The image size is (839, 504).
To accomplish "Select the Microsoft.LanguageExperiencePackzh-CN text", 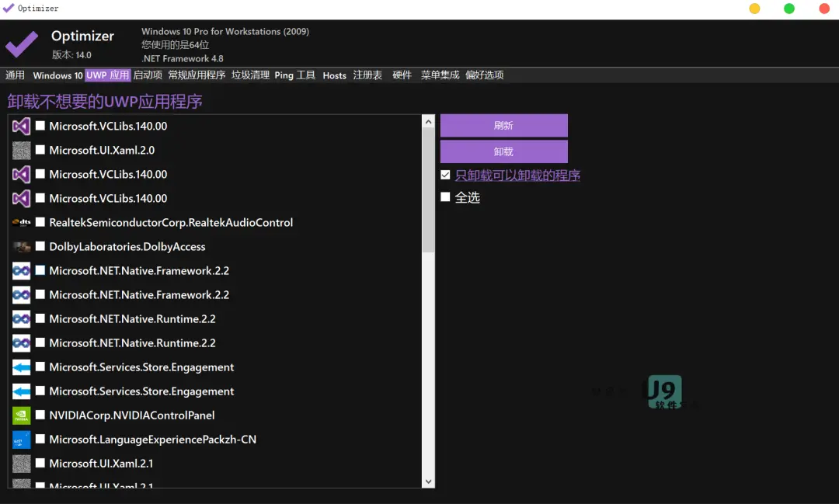I will click(152, 440).
